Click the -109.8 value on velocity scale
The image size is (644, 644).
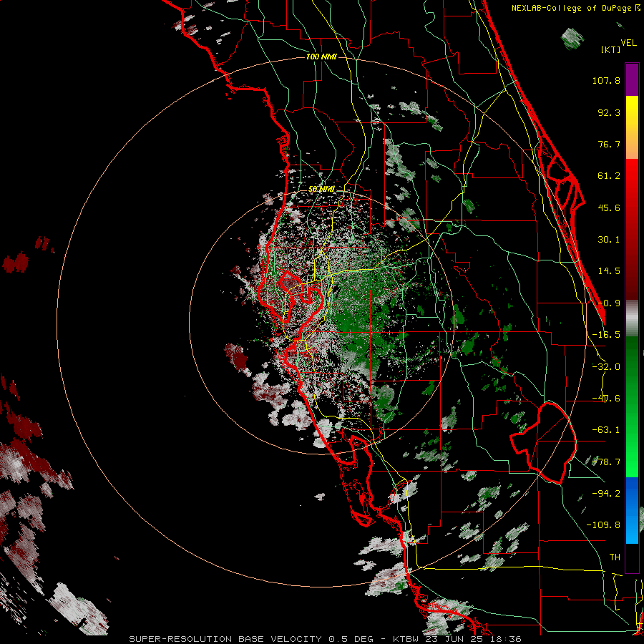603,525
